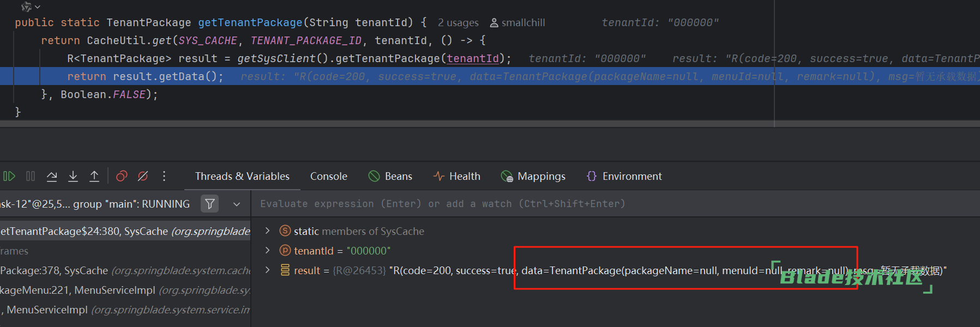Open the debugger more options menu
Screen dimensions: 980x327
click(x=164, y=176)
